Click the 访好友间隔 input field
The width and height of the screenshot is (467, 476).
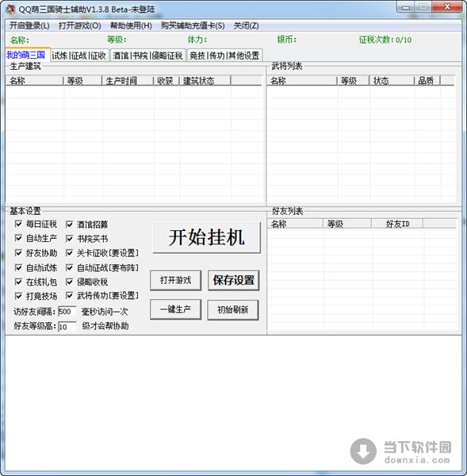(x=67, y=312)
